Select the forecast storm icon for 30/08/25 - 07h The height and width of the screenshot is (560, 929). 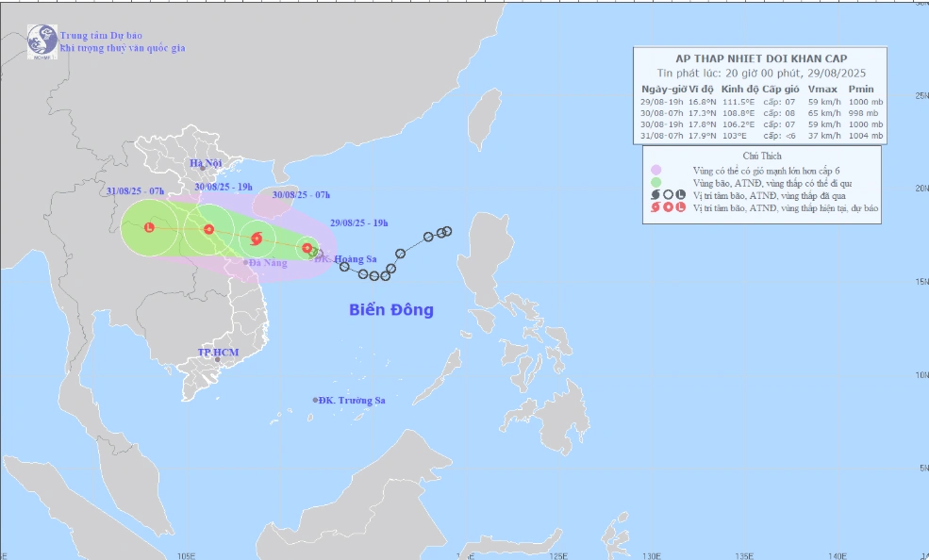[x=257, y=239]
